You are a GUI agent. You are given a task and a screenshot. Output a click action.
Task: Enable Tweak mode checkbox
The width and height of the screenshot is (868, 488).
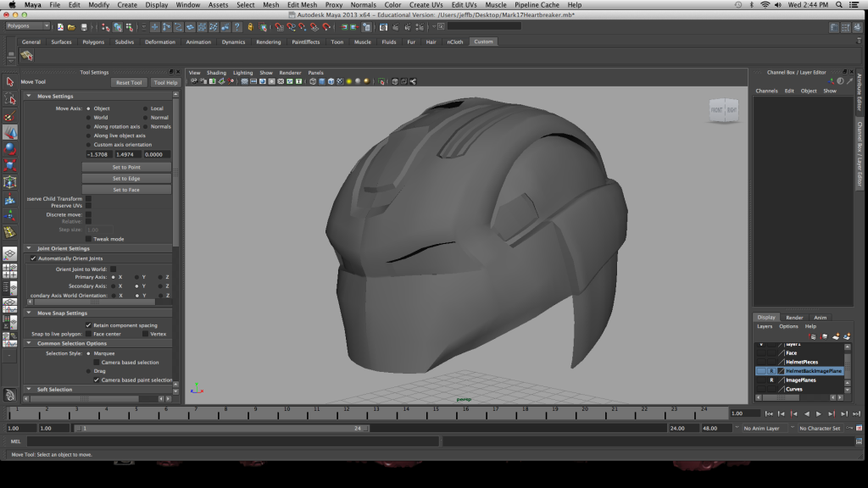click(x=88, y=239)
